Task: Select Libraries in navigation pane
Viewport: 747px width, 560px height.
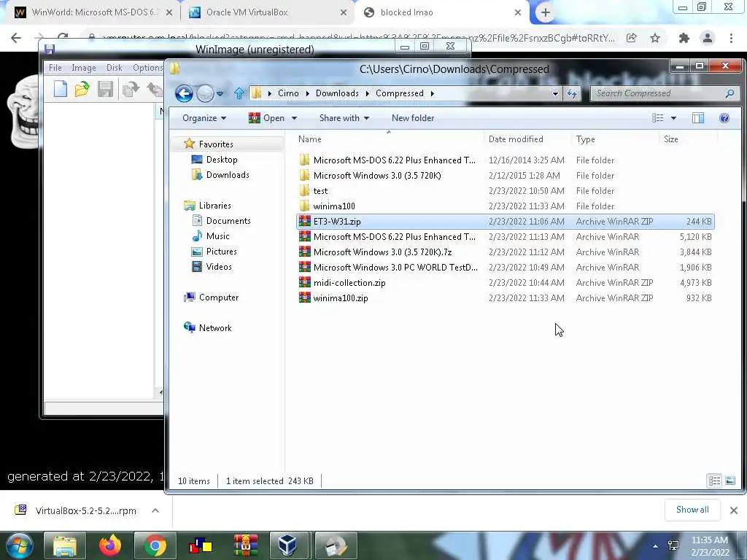Action: point(214,206)
